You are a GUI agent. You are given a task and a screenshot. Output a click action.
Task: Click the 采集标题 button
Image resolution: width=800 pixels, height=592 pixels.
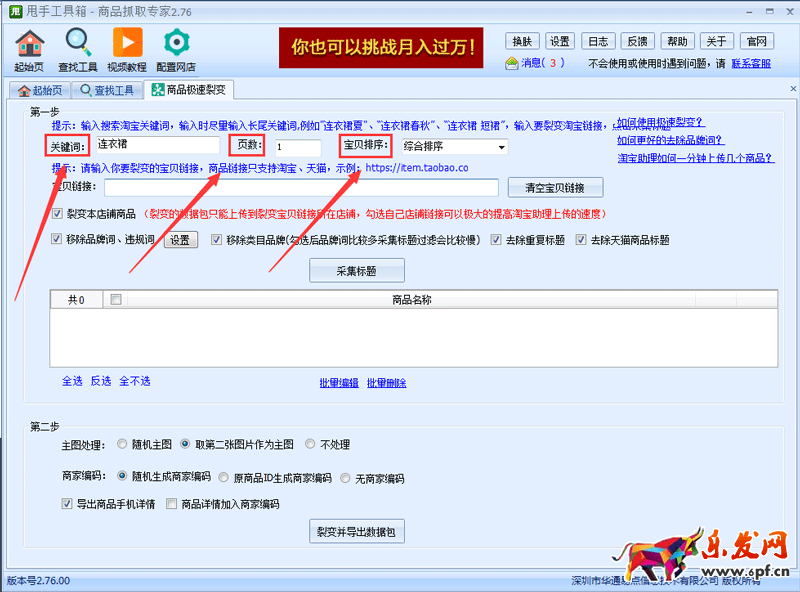357,270
